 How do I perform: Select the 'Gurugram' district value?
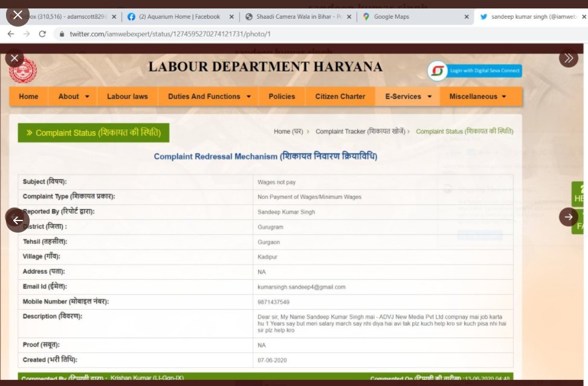pyautogui.click(x=270, y=227)
